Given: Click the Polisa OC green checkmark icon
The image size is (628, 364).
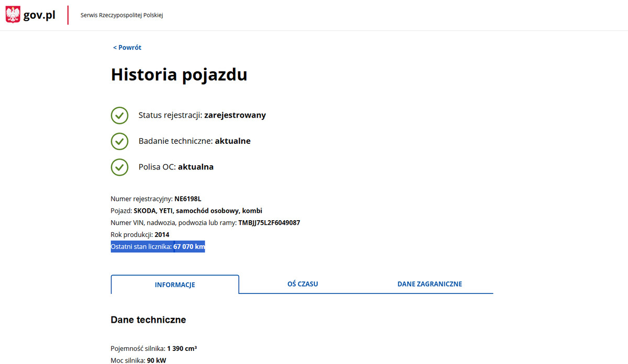Looking at the screenshot, I should 120,167.
